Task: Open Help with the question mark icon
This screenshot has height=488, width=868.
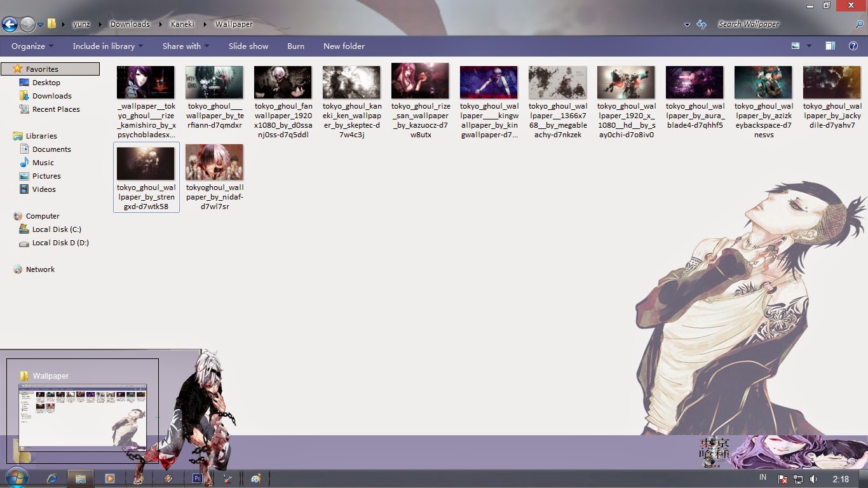Action: pyautogui.click(x=853, y=46)
